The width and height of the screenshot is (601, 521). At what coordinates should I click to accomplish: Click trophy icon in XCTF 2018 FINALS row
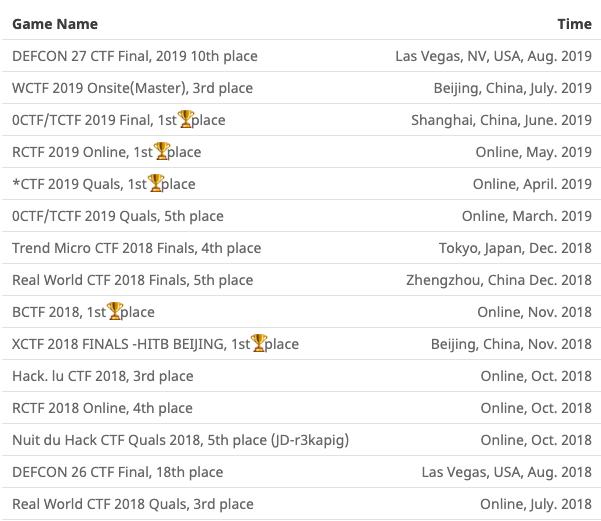point(259,344)
